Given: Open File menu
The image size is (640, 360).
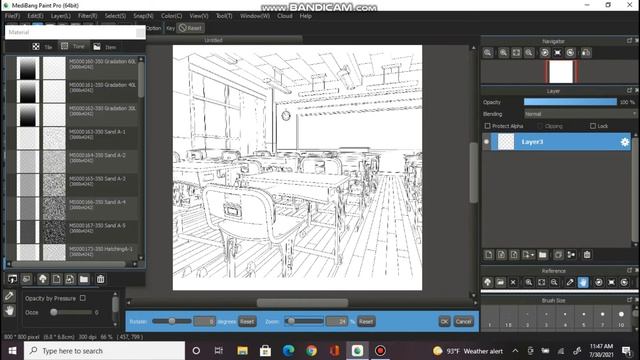Looking at the screenshot, I should [x=12, y=16].
